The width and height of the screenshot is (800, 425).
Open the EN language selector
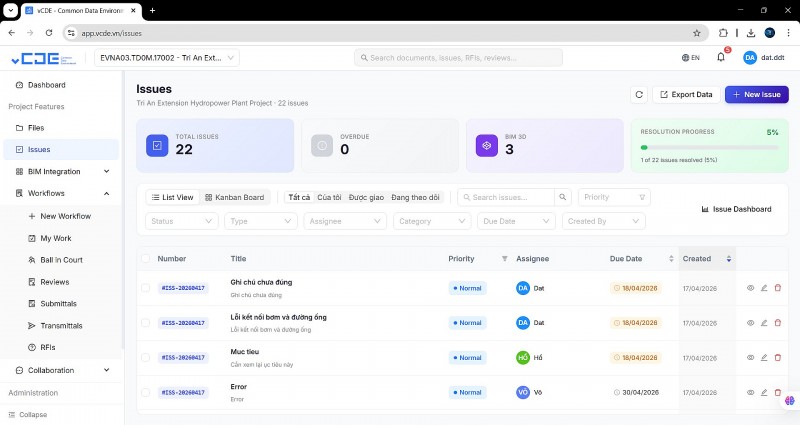click(691, 58)
